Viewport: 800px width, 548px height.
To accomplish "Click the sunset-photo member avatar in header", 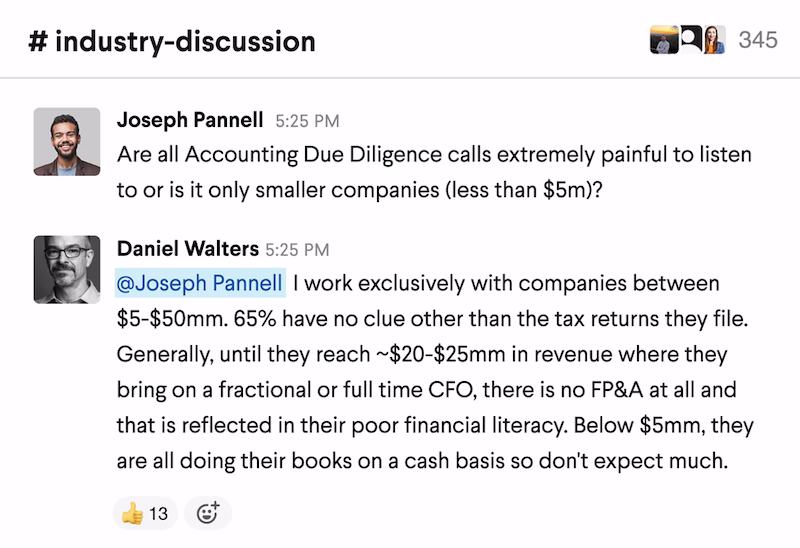I will (664, 40).
